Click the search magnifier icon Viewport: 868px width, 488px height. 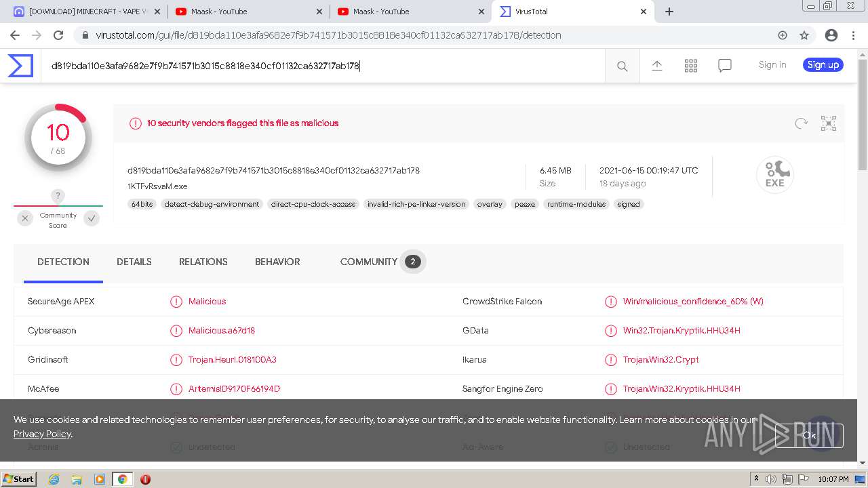tap(622, 66)
